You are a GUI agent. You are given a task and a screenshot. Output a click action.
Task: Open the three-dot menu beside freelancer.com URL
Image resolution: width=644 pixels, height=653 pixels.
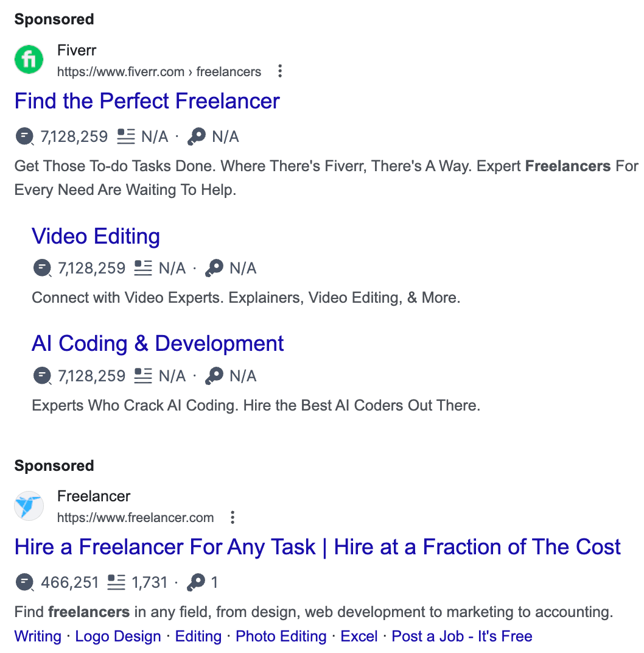(233, 517)
